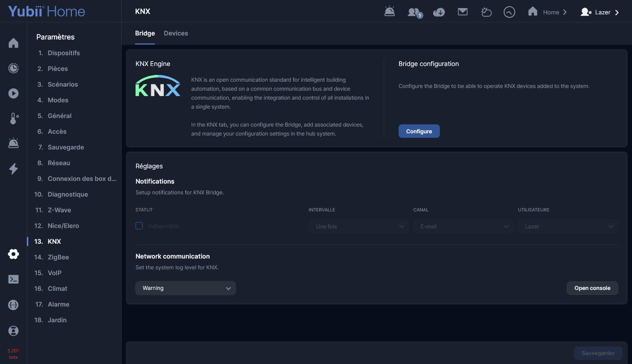This screenshot has height=364, width=632.
Task: Open the envelope messages icon
Action: pos(463,12)
